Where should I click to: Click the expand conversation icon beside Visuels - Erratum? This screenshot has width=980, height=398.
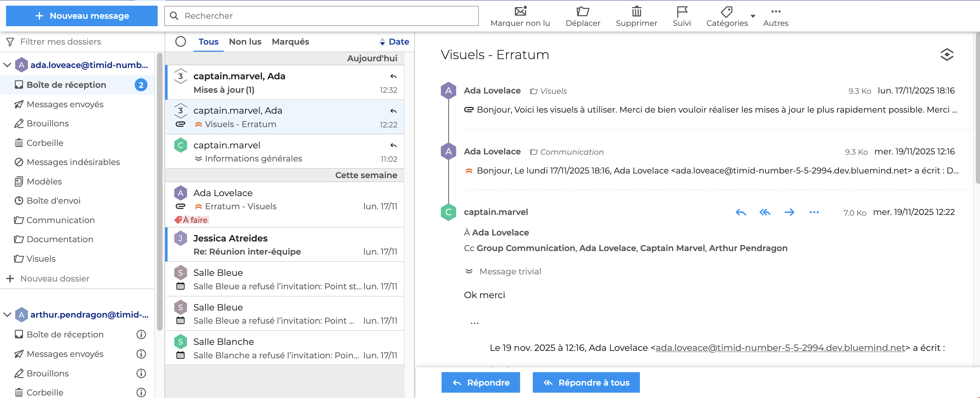[x=946, y=55]
